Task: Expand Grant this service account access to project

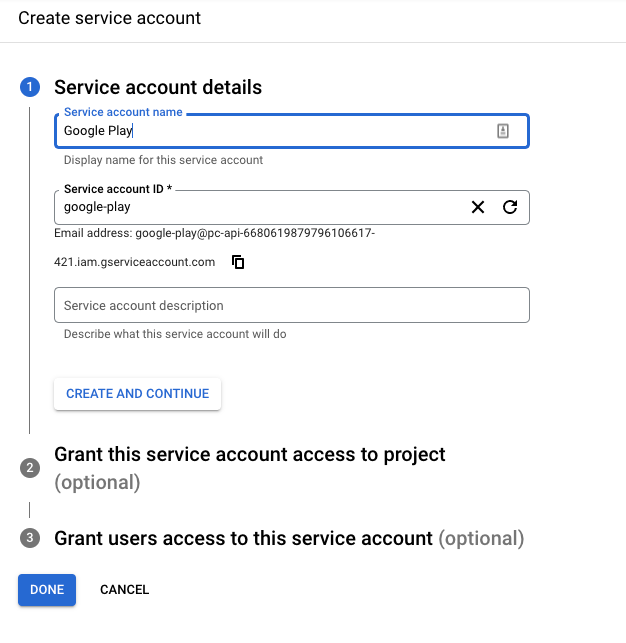Action: pos(250,468)
